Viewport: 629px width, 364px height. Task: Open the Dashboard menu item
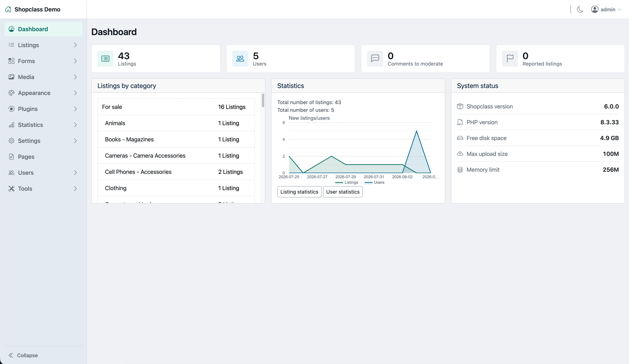pos(43,29)
